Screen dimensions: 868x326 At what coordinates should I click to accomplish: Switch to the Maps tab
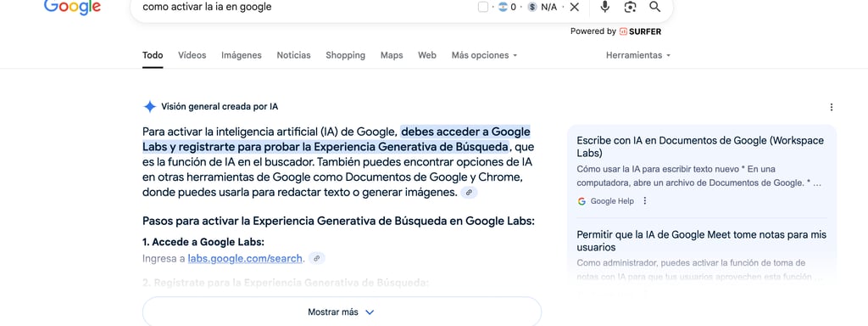point(392,55)
